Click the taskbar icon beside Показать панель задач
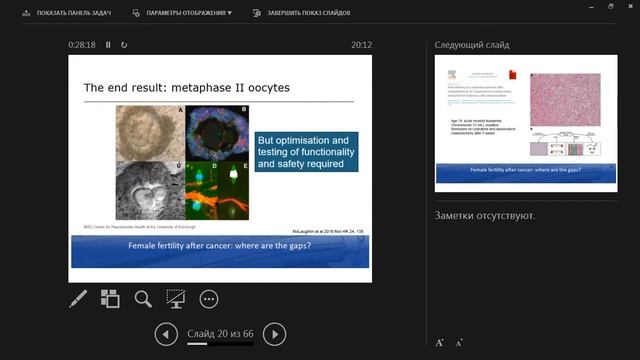 click(27, 13)
